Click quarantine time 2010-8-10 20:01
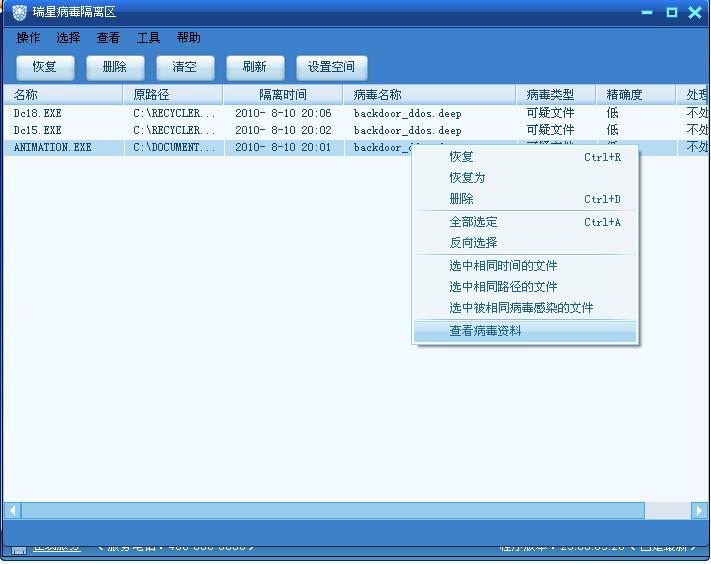Viewport: 711px width, 564px height. pos(283,147)
